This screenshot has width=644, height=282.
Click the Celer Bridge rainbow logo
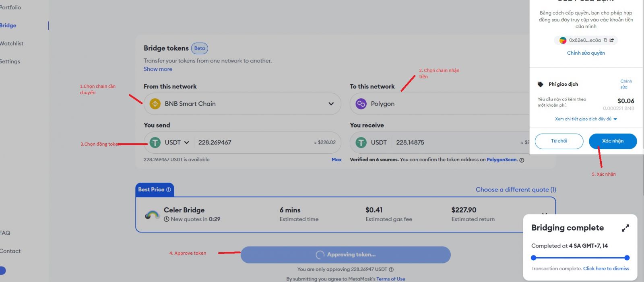pos(152,215)
